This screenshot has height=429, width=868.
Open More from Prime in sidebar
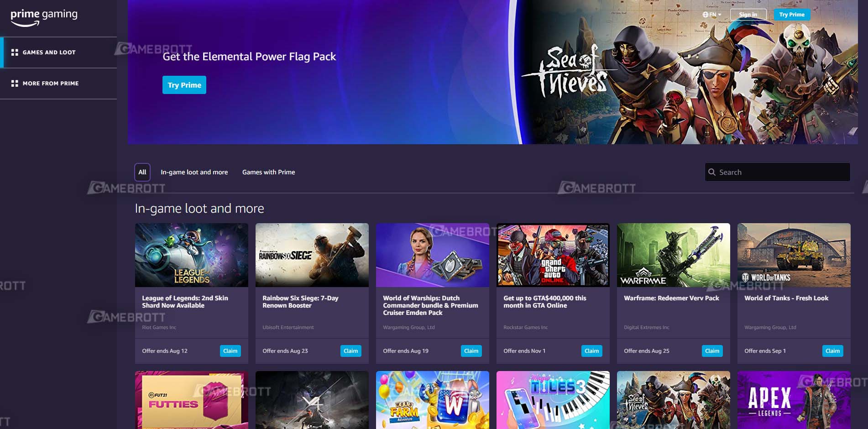click(58, 84)
